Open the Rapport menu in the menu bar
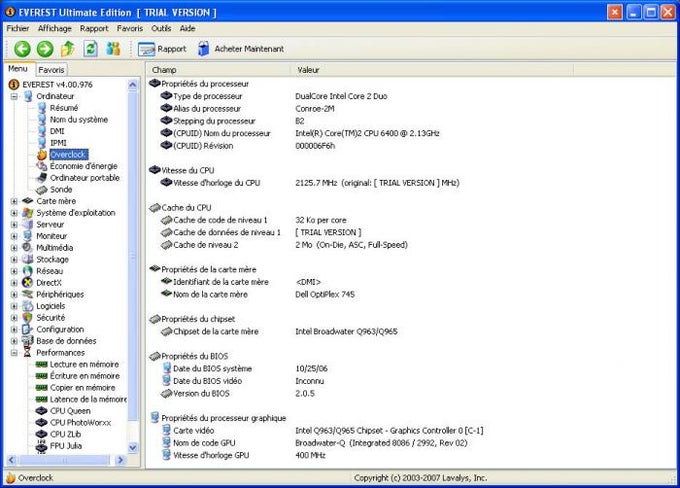680x488 pixels. 94,28
